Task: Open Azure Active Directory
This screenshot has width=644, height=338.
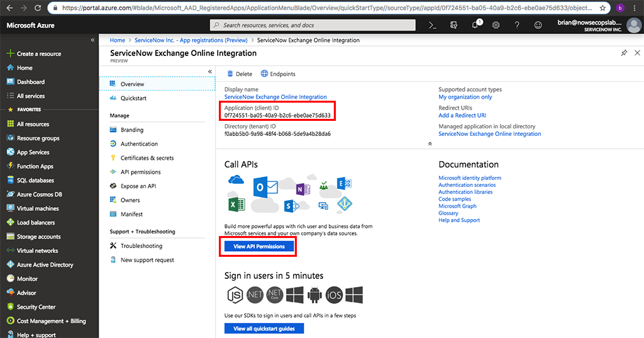Action: (x=40, y=265)
